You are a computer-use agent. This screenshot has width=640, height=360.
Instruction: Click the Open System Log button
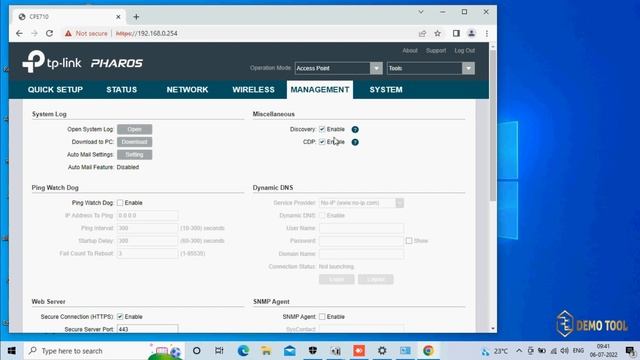click(x=134, y=129)
